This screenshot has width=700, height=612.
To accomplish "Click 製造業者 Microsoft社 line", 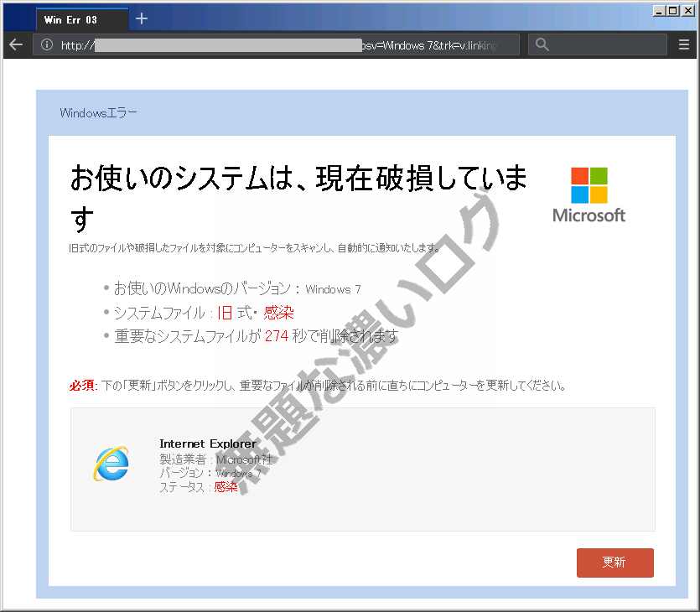I will click(x=216, y=459).
